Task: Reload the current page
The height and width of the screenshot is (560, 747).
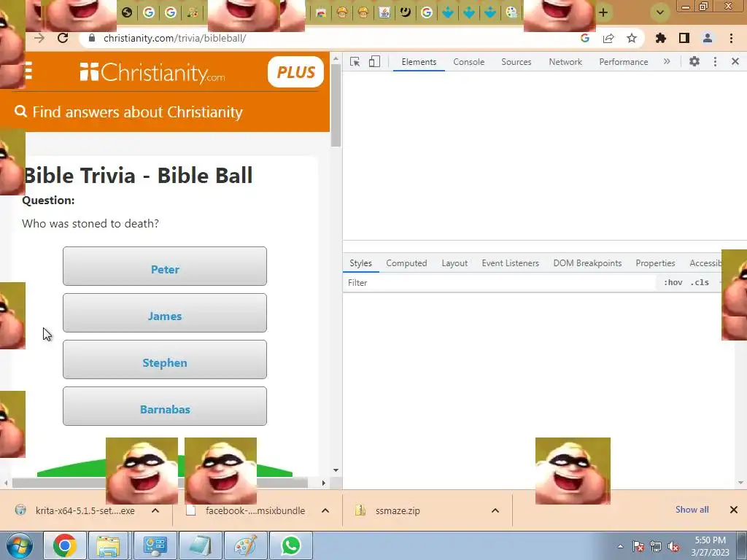Action: tap(63, 38)
